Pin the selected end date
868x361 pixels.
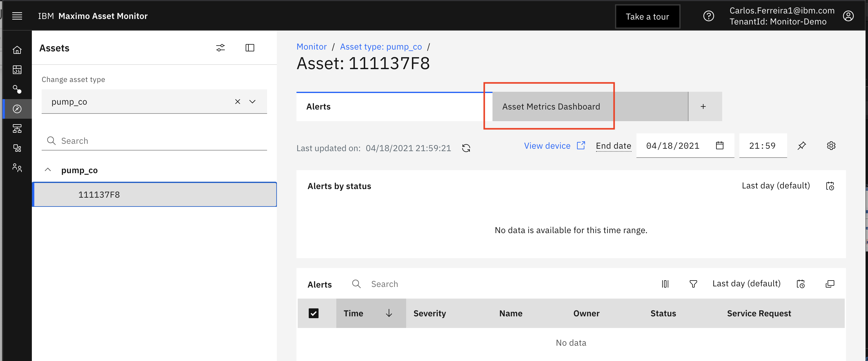802,146
